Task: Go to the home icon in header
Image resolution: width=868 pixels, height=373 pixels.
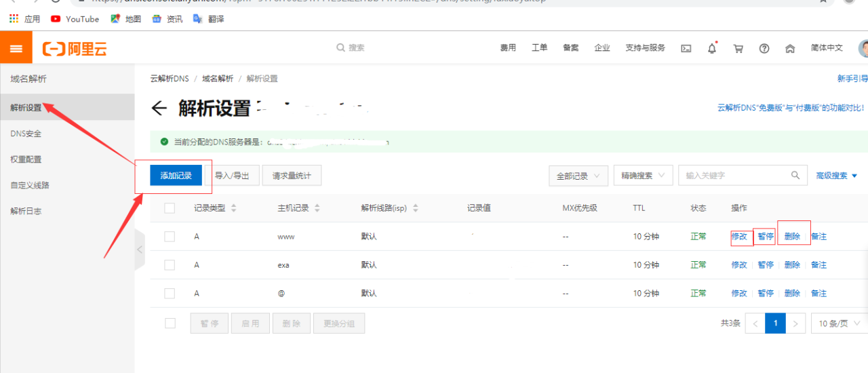Action: [x=790, y=48]
